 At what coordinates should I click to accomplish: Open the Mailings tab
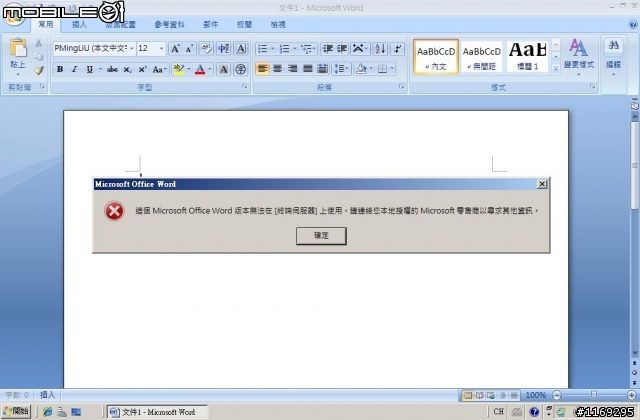pyautogui.click(x=211, y=24)
